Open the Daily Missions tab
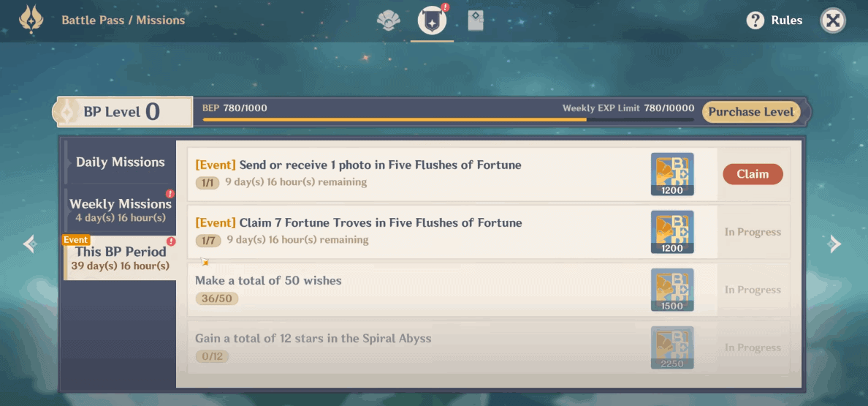The image size is (868, 406). (121, 162)
